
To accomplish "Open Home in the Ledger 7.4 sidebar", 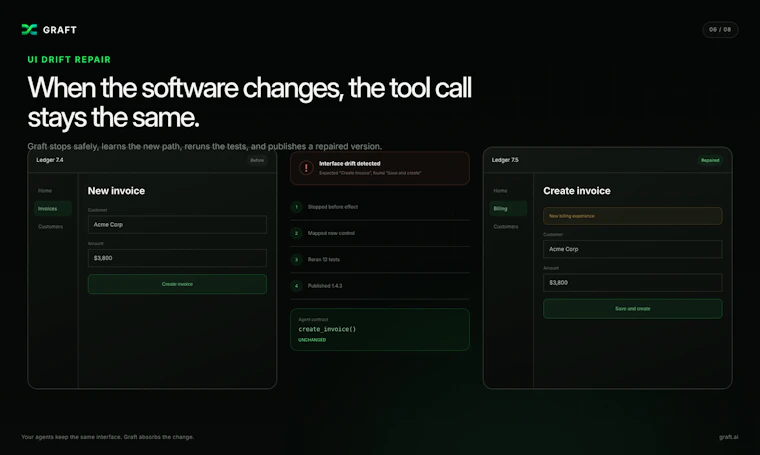I will point(45,190).
